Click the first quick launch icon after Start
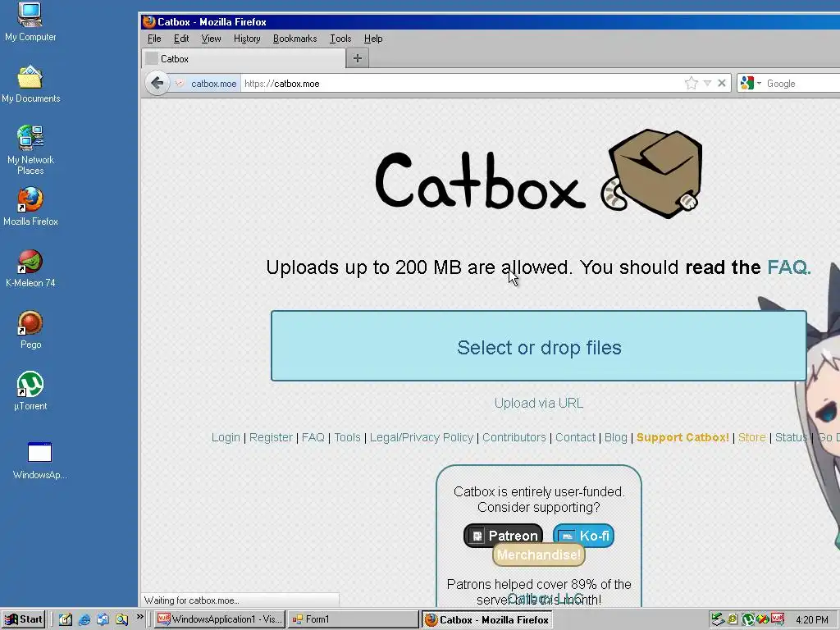 [66, 619]
